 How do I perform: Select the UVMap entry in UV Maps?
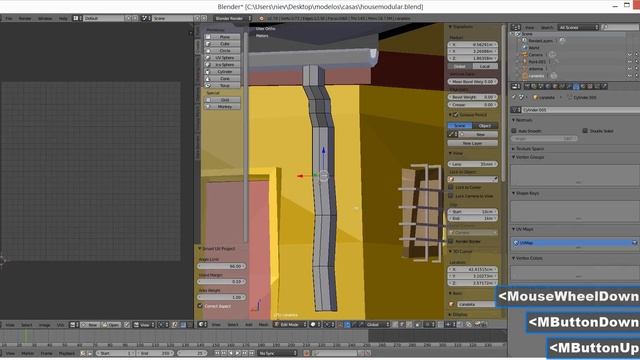coord(574,243)
